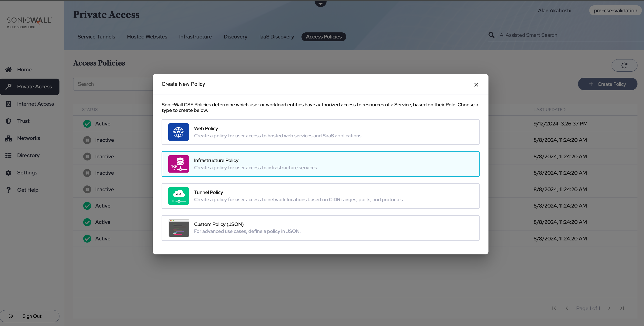Image resolution: width=644 pixels, height=326 pixels.
Task: Open Home from the sidebar
Action: click(x=24, y=69)
